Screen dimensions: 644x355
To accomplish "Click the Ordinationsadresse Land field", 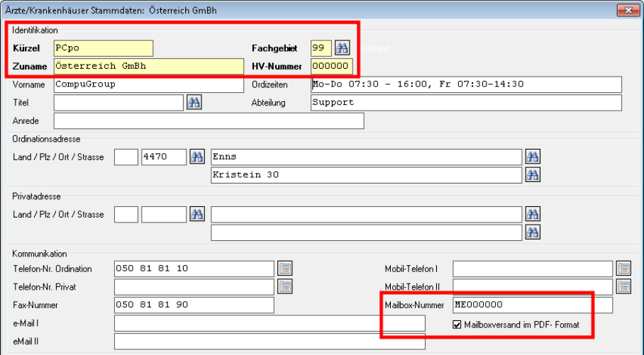I will (x=126, y=157).
